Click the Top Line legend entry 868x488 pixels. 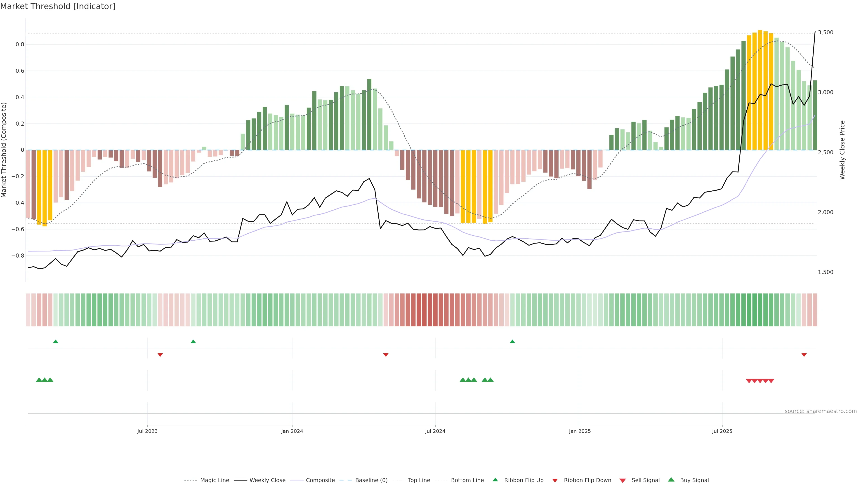pos(419,480)
